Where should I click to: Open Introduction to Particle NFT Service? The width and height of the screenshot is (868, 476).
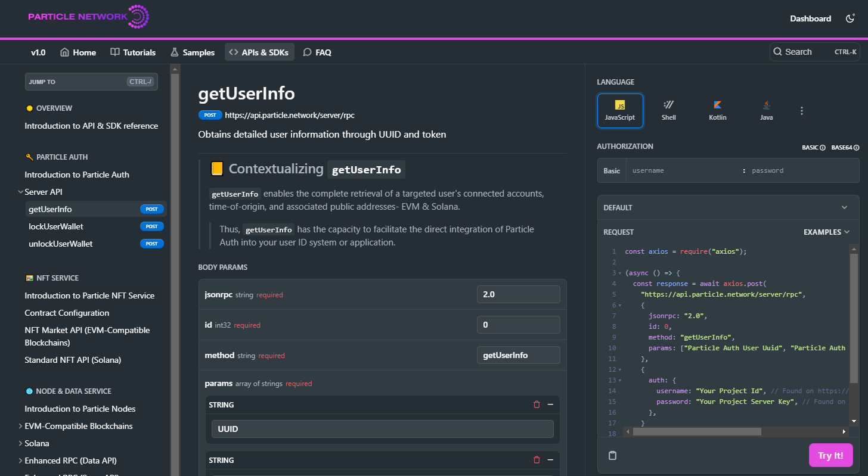pos(89,295)
